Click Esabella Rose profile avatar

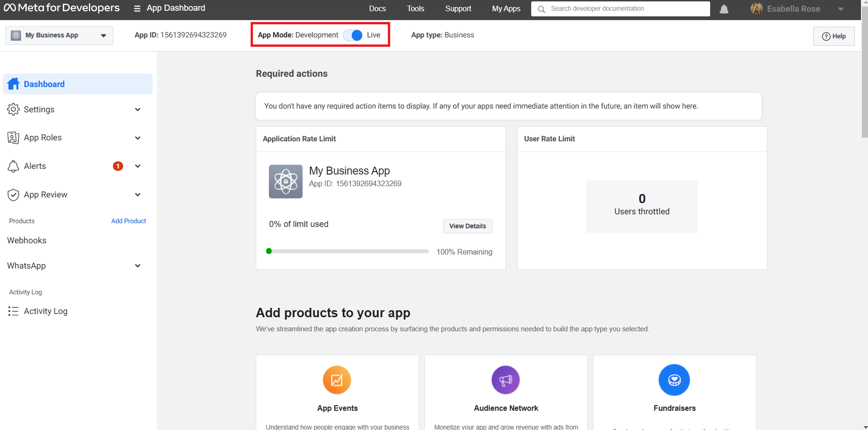click(757, 8)
